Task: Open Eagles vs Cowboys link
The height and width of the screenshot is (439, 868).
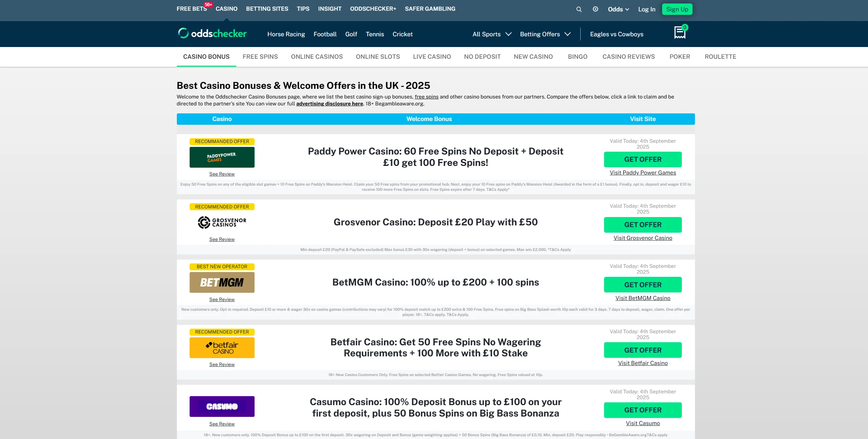Action: click(x=617, y=34)
